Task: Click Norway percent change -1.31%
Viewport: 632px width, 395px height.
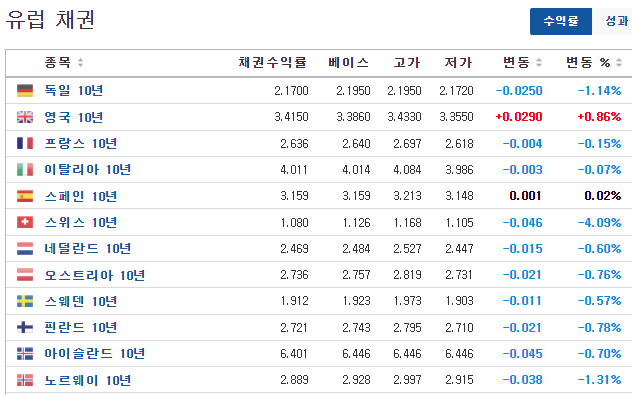Action: (x=599, y=380)
